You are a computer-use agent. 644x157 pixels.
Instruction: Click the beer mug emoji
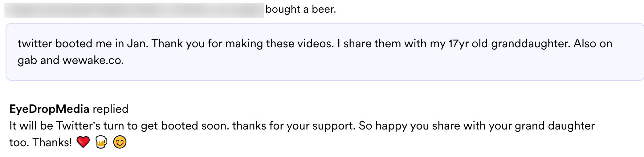click(101, 142)
